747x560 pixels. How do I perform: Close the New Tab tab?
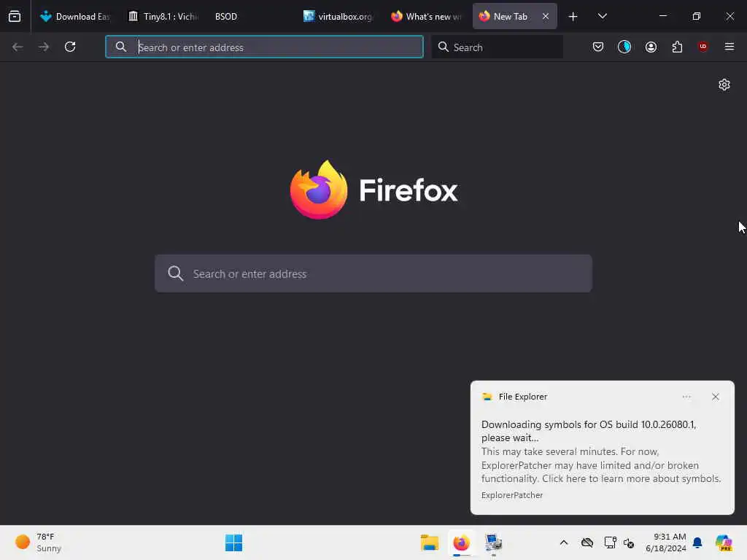546,16
